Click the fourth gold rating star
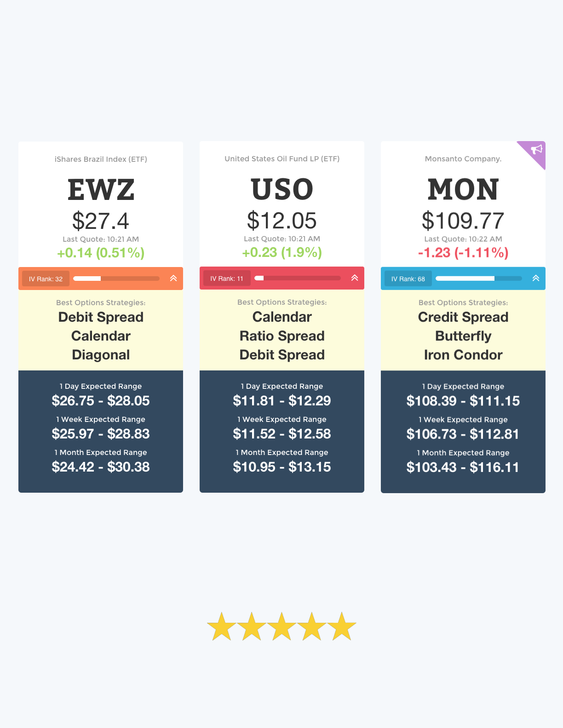563x728 pixels. [x=312, y=626]
